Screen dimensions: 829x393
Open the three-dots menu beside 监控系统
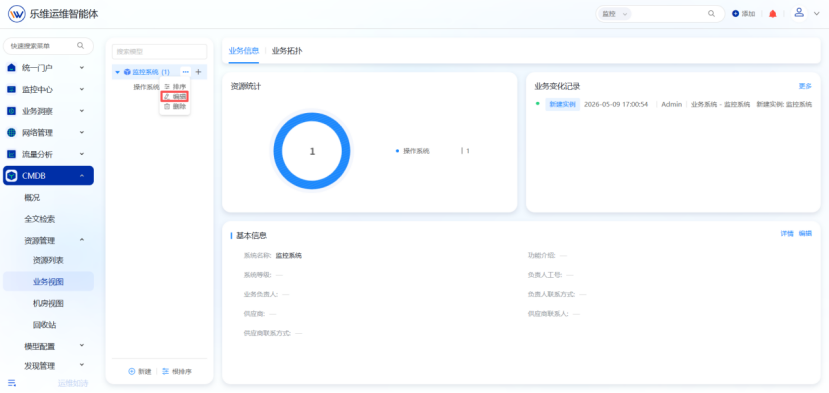(x=185, y=72)
